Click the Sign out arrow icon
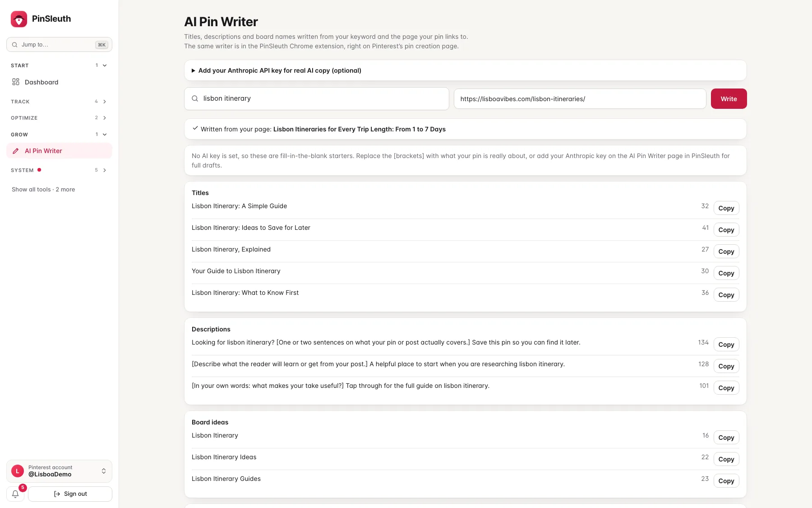The image size is (812, 508). click(x=57, y=494)
